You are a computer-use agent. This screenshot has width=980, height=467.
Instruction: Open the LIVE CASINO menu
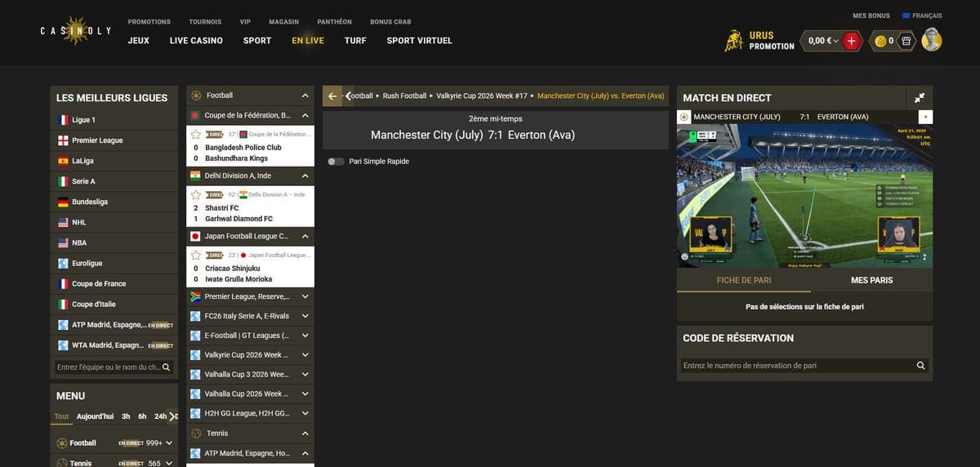click(x=196, y=40)
